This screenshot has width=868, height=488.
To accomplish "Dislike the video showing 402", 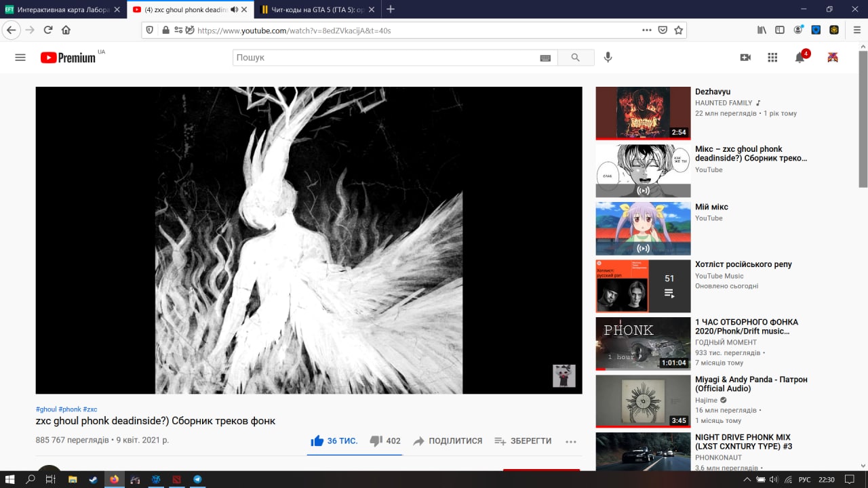I will pos(385,441).
